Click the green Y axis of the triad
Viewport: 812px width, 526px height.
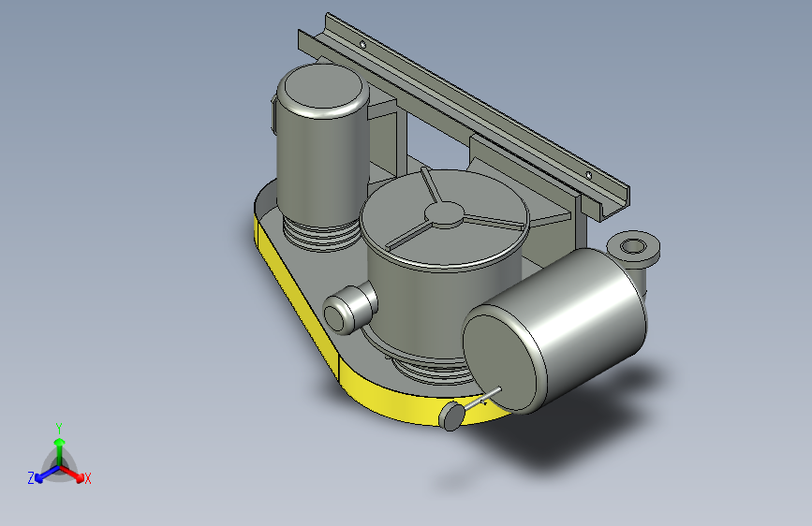59,447
